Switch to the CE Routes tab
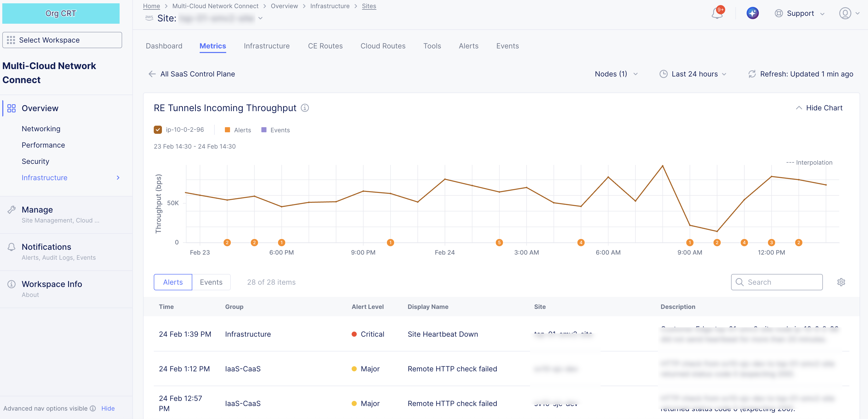Screen dimensions: 868x419 325,46
